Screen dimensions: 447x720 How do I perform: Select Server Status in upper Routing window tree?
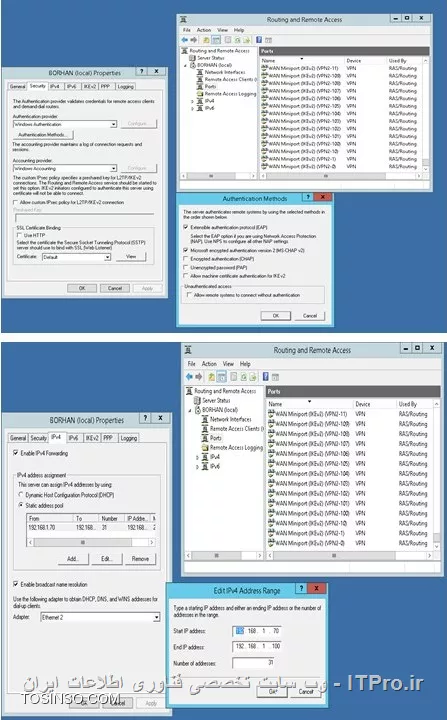pos(210,58)
